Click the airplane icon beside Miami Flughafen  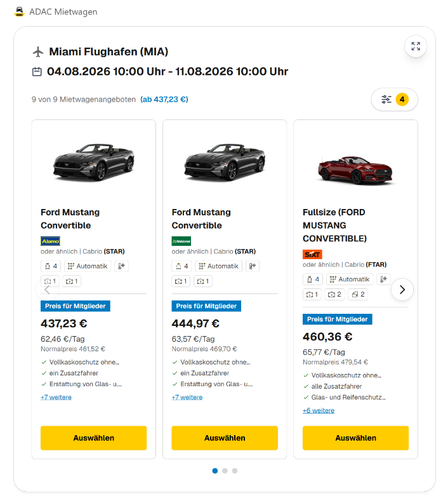38,51
